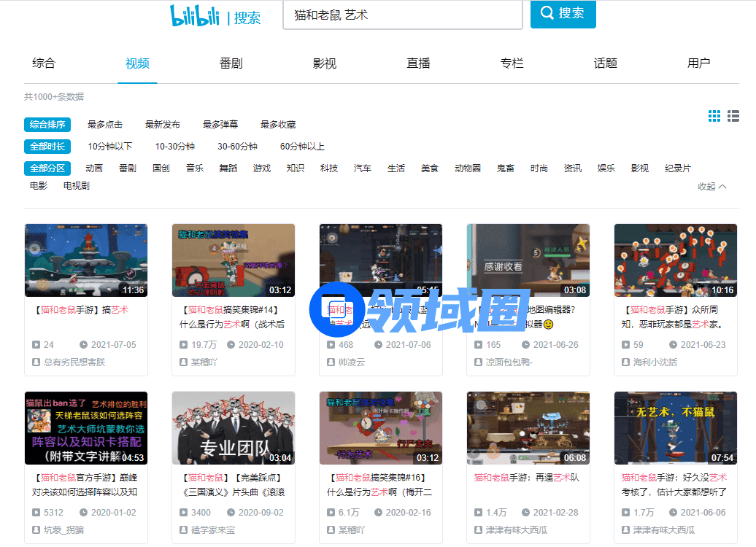The image size is (756, 547).
Task: Open video titled 【猫和老鼠手游】搞艺术
Action: 82,310
